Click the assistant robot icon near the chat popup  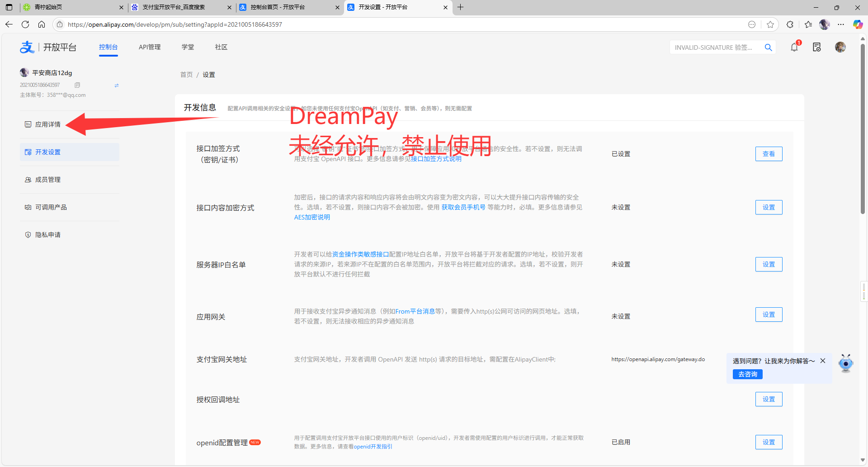(845, 363)
